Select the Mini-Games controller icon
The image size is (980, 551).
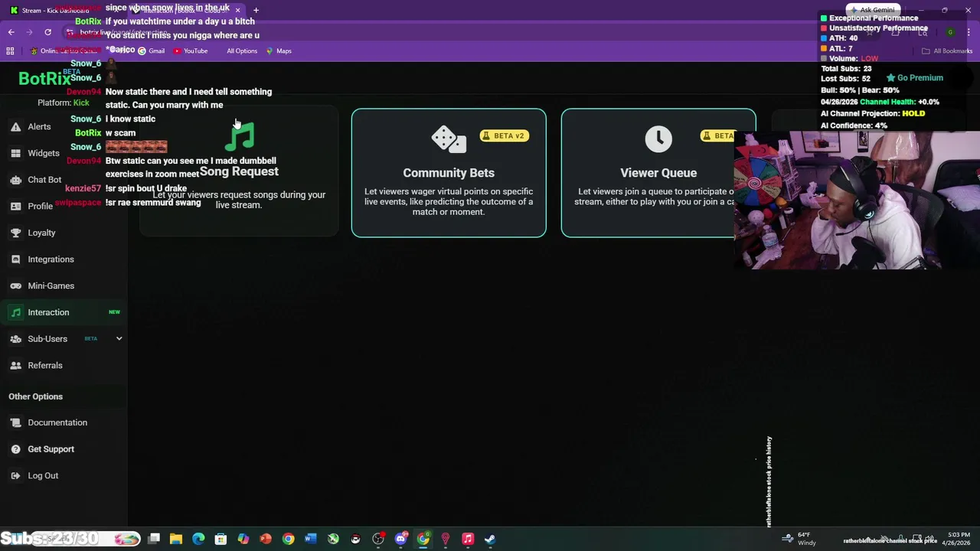click(15, 286)
